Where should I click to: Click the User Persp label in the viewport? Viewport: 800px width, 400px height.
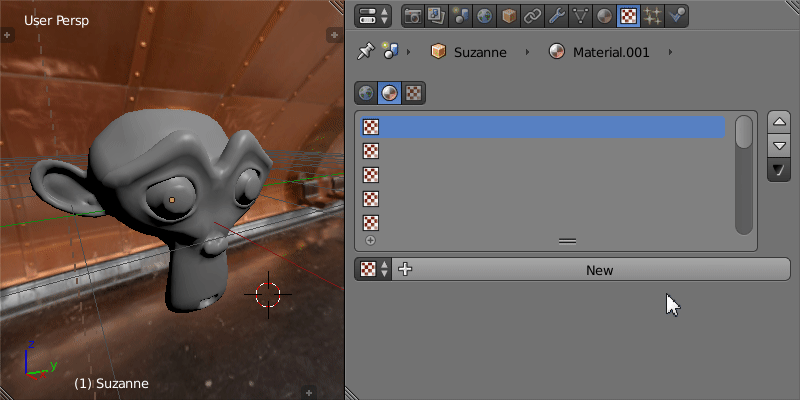pos(56,21)
